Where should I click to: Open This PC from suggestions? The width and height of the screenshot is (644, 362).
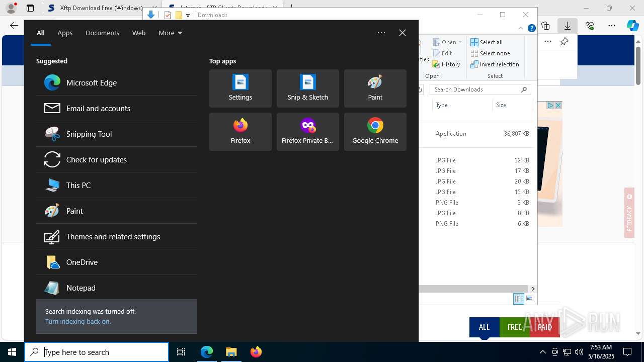coord(117,185)
